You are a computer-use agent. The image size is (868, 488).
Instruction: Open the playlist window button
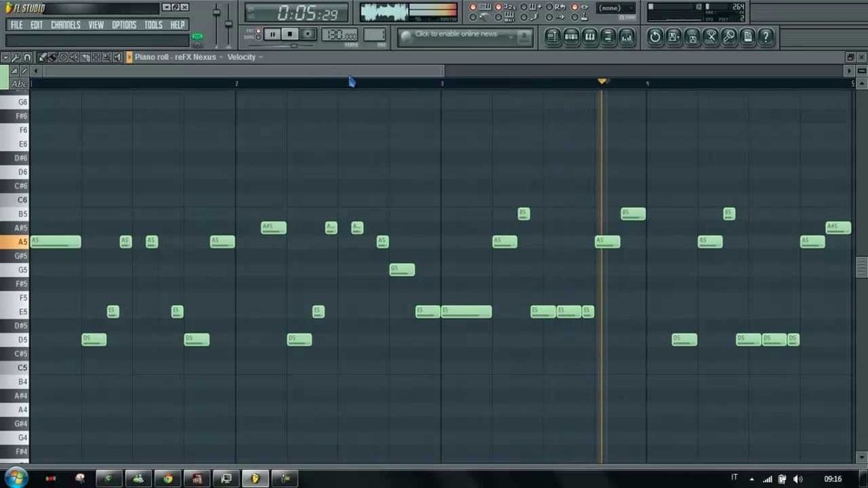click(552, 36)
